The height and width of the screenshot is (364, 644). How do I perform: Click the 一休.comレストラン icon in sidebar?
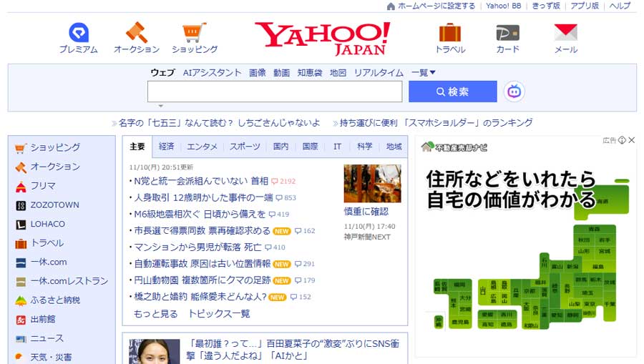click(x=21, y=282)
